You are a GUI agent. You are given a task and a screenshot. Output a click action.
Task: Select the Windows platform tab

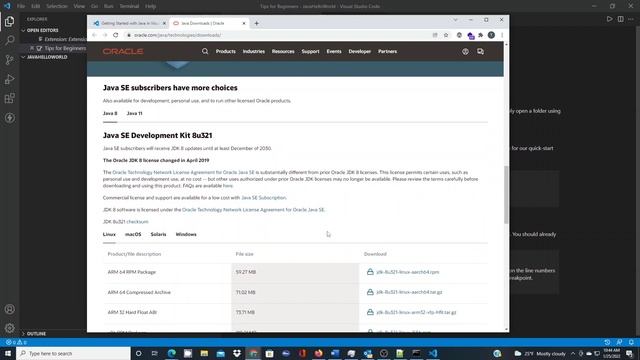coord(186,234)
